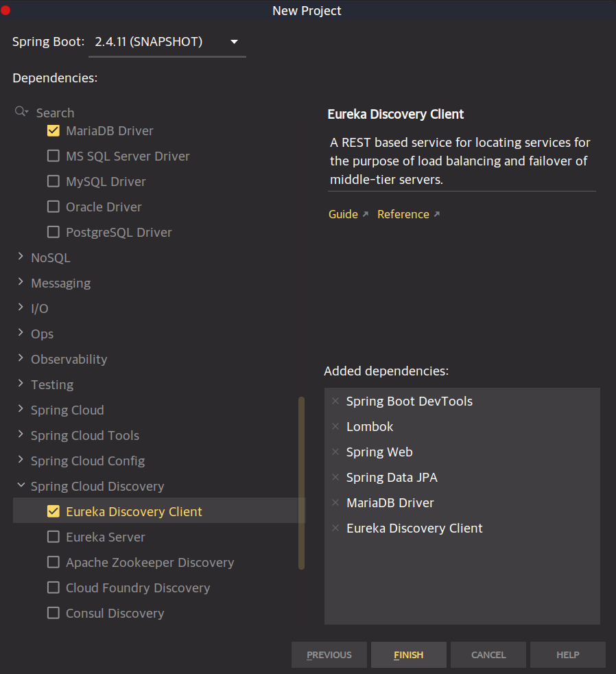Check the PostgreSQL Driver checkbox
This screenshot has height=674, width=616.
click(54, 232)
